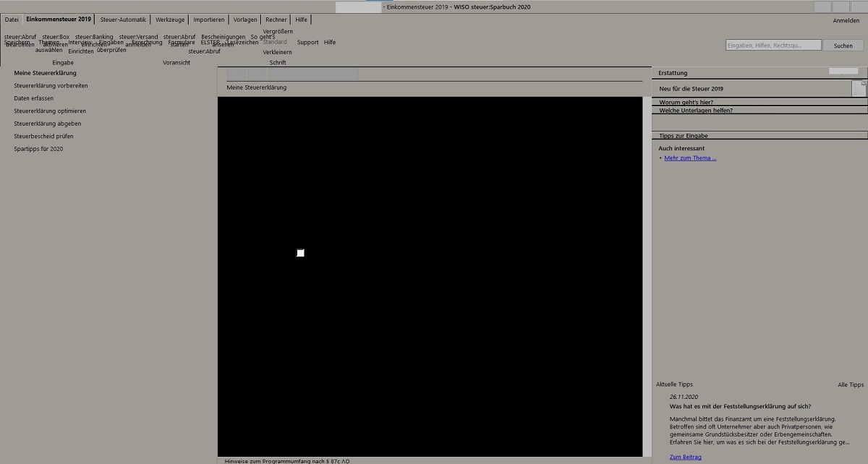Click the Bescheinigungen toolbar item

(x=223, y=37)
